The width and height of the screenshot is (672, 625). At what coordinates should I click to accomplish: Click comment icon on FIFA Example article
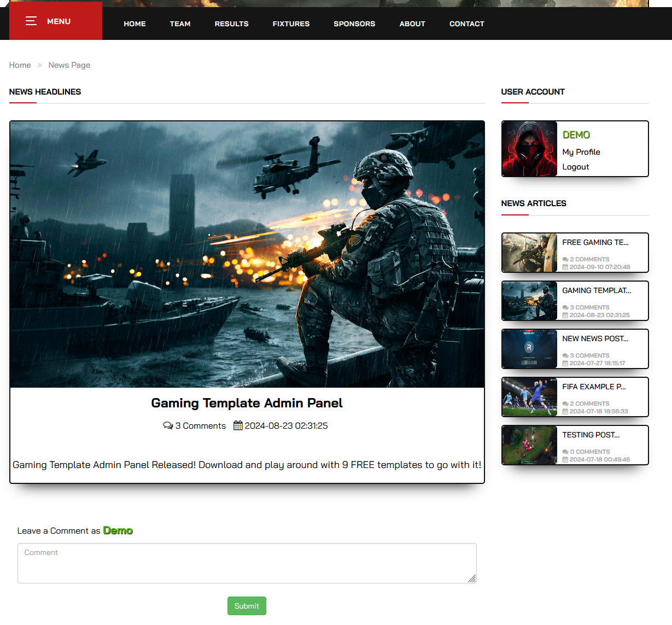(565, 404)
